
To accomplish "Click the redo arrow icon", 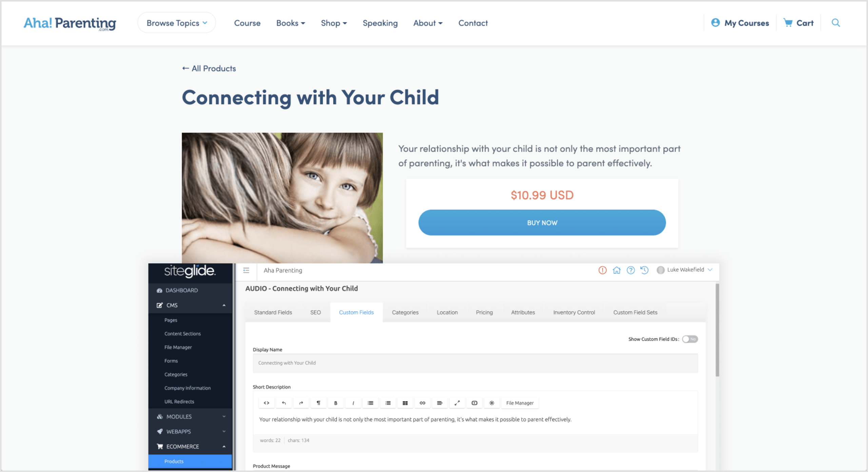I will [300, 403].
